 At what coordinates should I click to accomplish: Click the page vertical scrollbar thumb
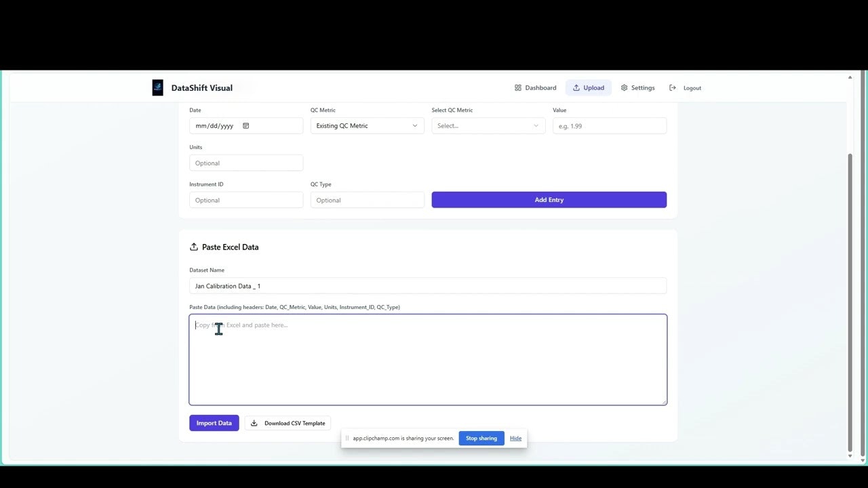point(850,302)
